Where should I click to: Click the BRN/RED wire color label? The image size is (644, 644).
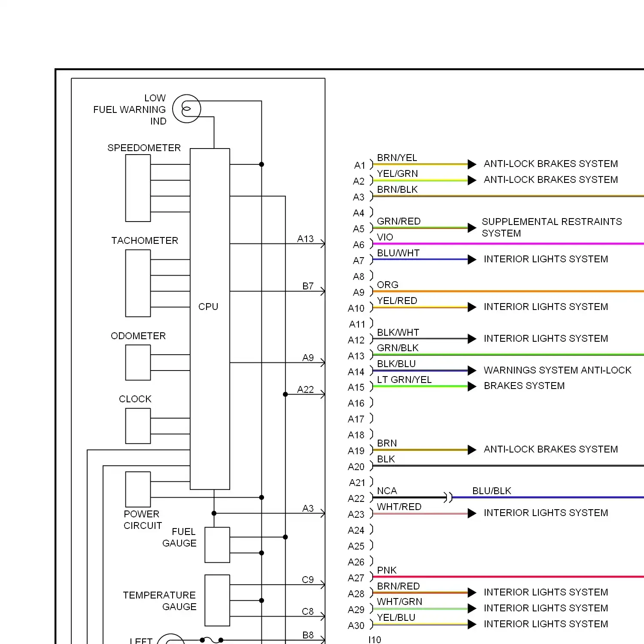pyautogui.click(x=398, y=586)
